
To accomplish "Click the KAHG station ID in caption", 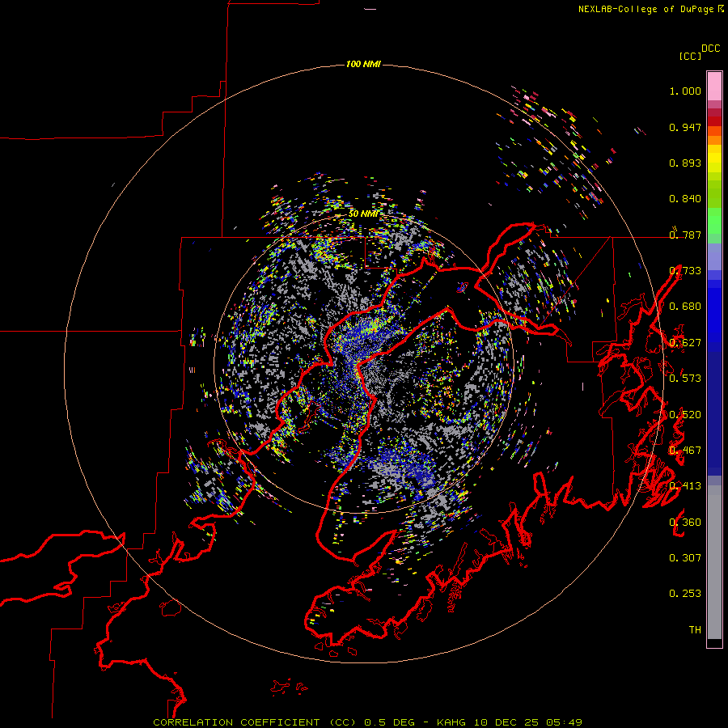I will pyautogui.click(x=451, y=722).
